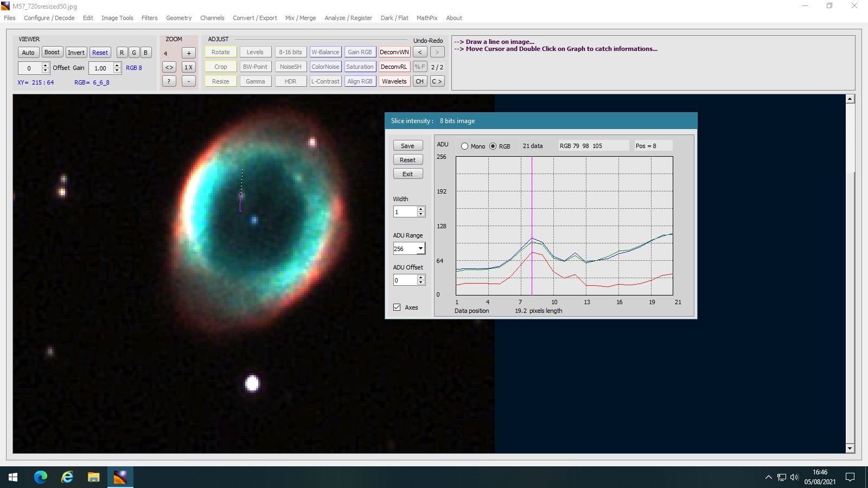The height and width of the screenshot is (488, 868).
Task: Click the Gain value input field
Action: coord(101,68)
